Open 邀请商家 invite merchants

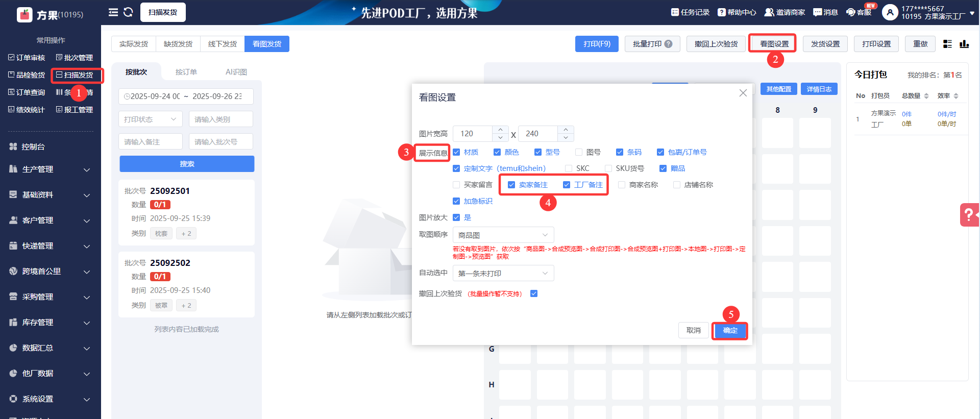[785, 12]
